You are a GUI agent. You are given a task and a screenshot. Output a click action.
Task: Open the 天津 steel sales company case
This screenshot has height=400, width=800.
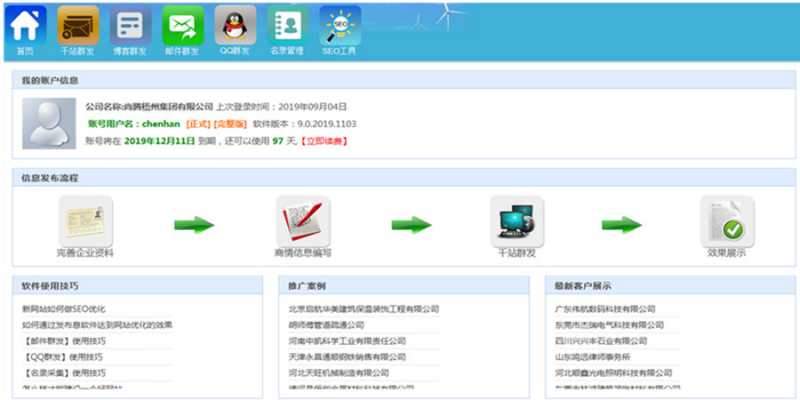(x=347, y=357)
